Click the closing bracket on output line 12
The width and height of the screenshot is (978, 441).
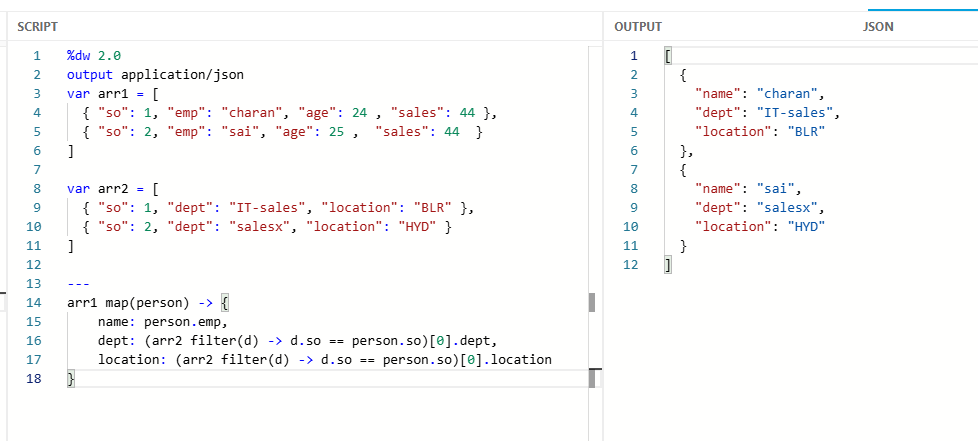[x=668, y=264]
